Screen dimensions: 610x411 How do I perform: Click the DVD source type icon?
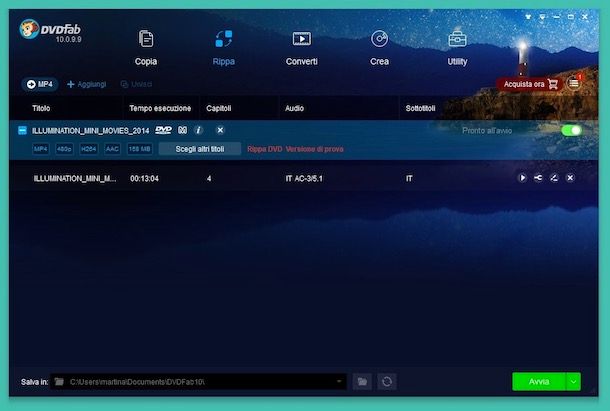(x=163, y=130)
